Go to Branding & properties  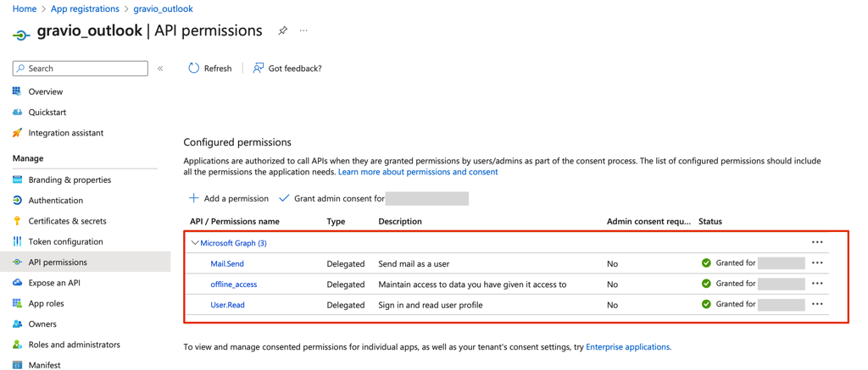[x=70, y=179]
